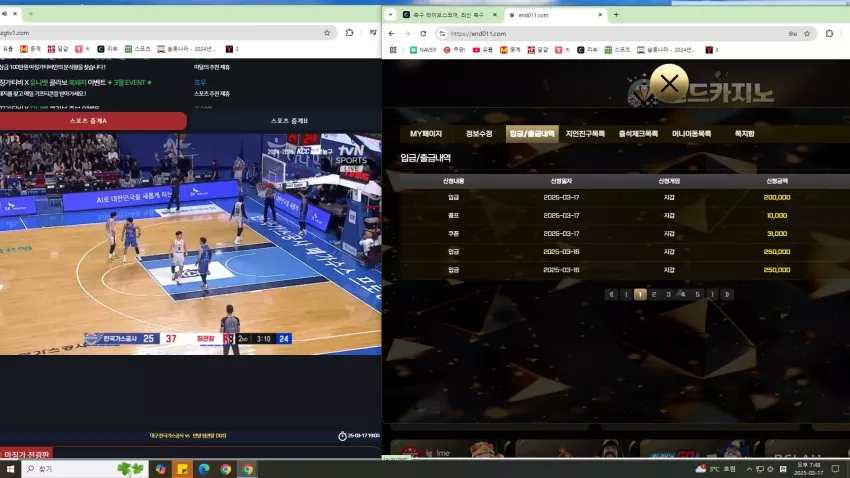Switch to 스포츠 중계B stream tab
The image size is (850, 478).
tap(289, 121)
